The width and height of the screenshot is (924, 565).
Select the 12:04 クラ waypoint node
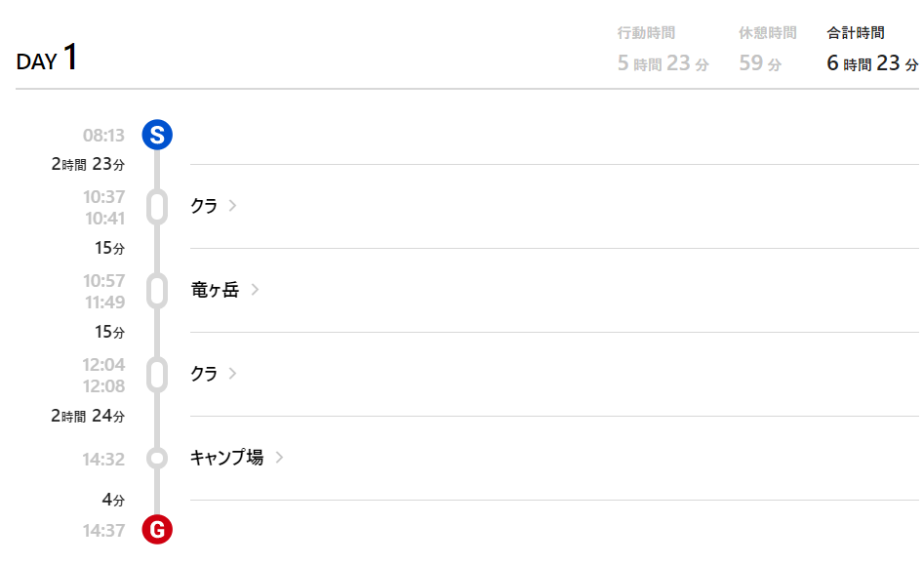(x=157, y=375)
